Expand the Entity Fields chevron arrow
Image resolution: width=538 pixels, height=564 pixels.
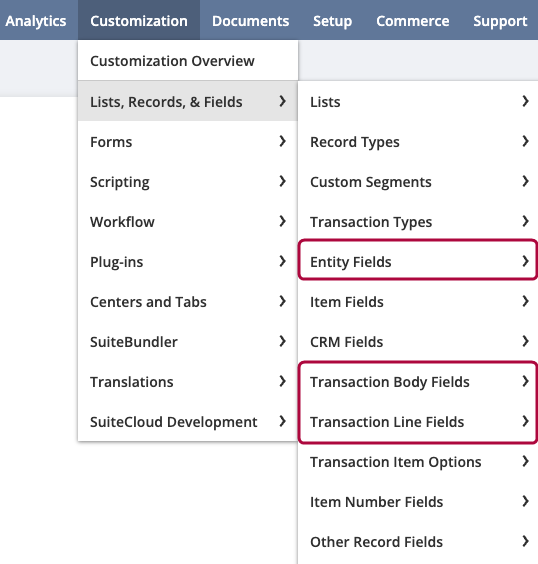point(525,261)
